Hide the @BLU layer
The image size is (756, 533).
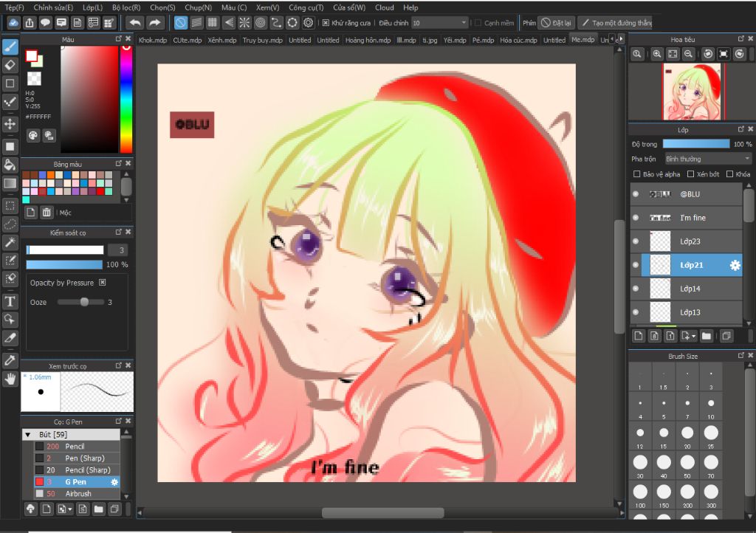tap(636, 194)
